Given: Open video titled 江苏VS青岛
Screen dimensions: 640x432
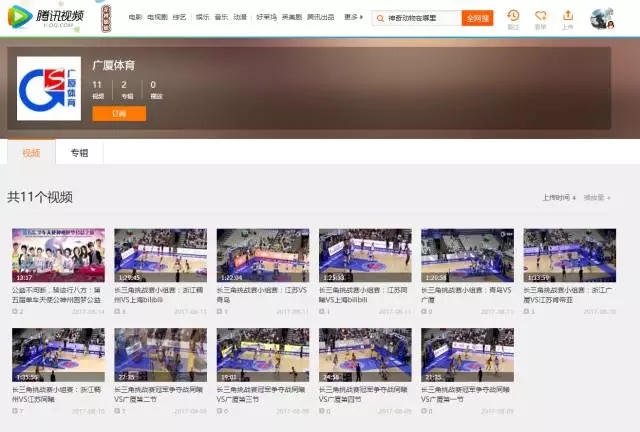Looking at the screenshot, I should pos(262,255).
